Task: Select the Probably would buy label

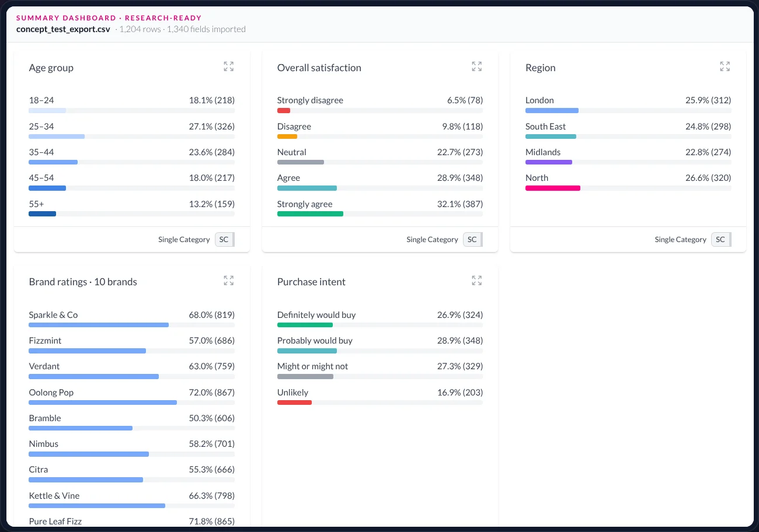Action: click(315, 341)
